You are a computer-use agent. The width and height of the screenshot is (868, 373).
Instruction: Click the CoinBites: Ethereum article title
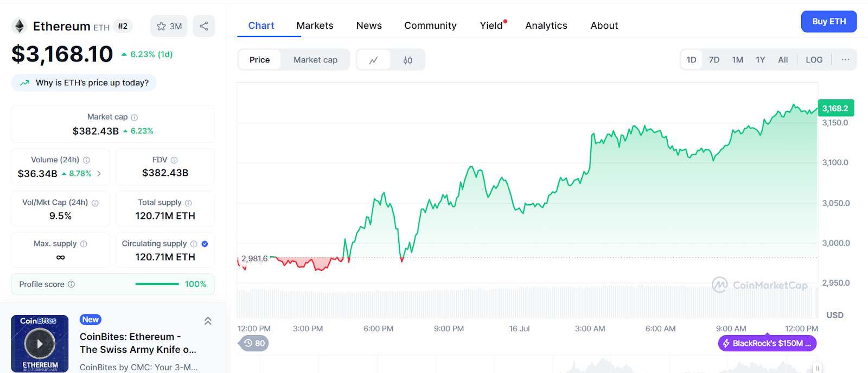138,343
